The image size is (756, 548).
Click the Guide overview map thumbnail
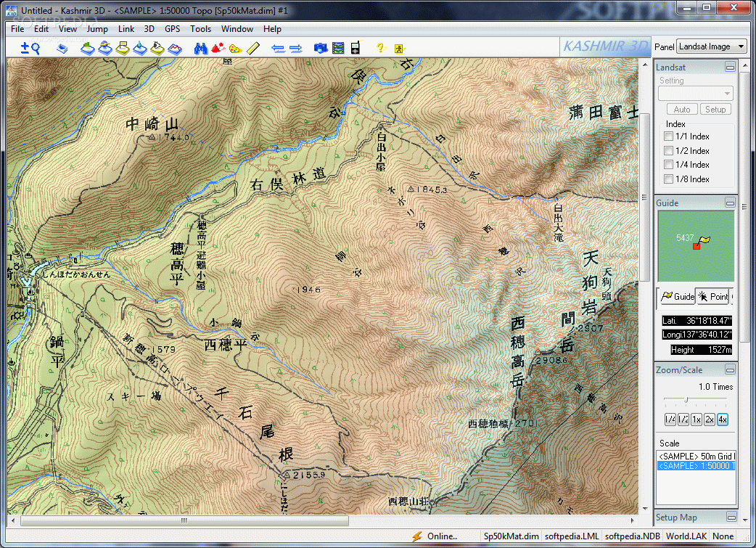pyautogui.click(x=696, y=246)
